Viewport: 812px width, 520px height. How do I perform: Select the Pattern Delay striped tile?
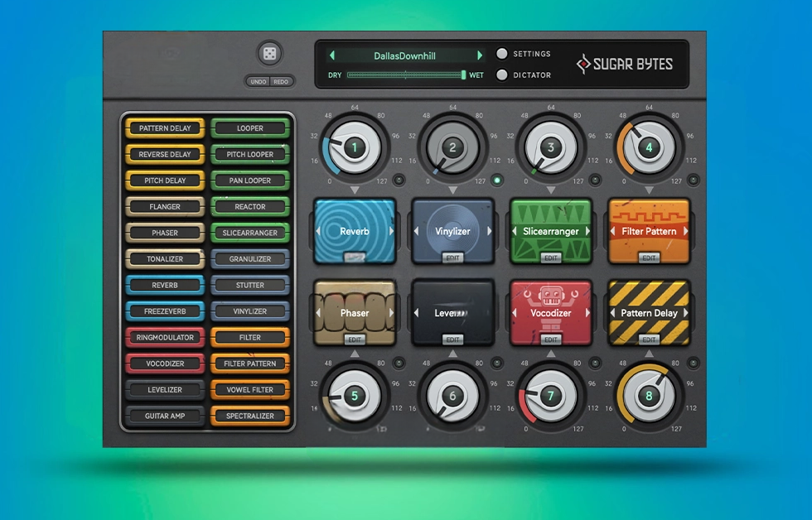tap(649, 313)
